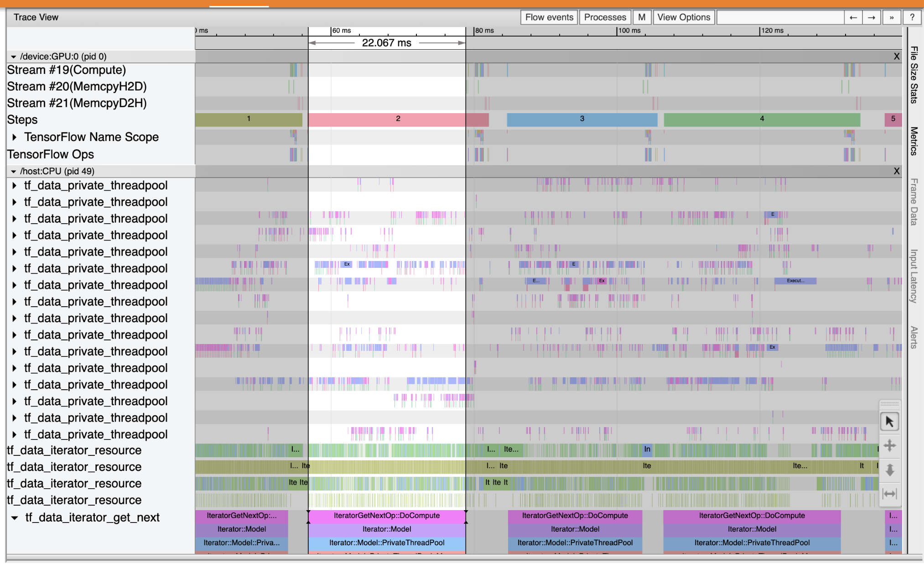Expand the TensorFlow Name Scope row
The image size is (924, 564).
coord(14,136)
